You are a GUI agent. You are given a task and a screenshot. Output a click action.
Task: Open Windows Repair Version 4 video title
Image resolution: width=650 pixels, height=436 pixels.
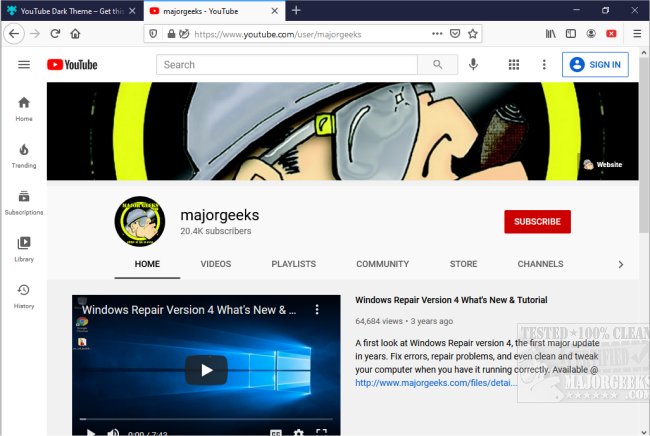click(x=451, y=300)
